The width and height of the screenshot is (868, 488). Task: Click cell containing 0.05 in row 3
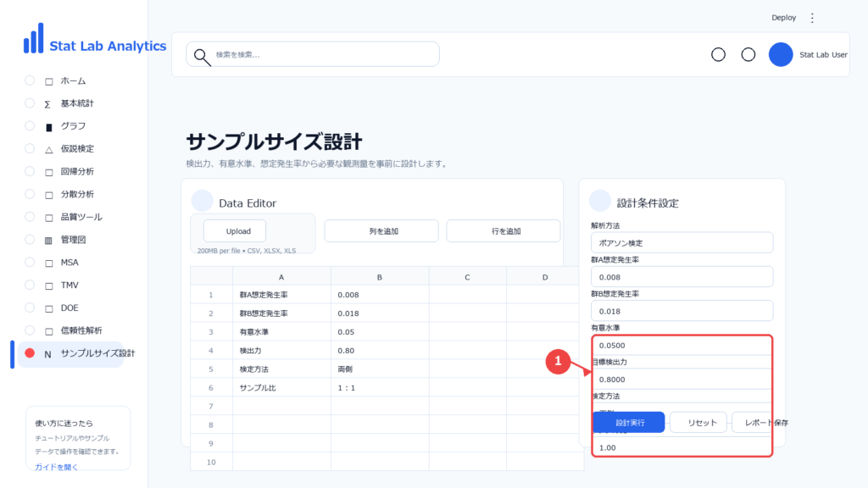click(x=380, y=332)
